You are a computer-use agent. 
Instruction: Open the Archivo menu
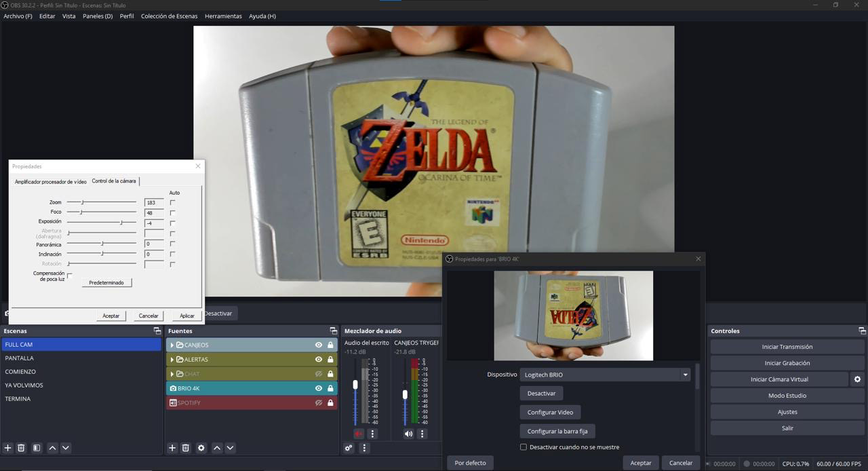click(18, 16)
